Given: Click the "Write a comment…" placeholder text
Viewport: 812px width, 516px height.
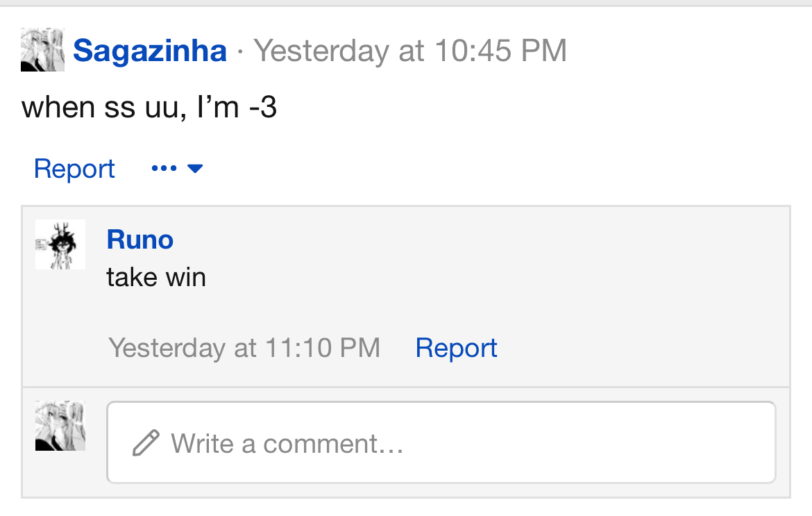Looking at the screenshot, I should 287,443.
